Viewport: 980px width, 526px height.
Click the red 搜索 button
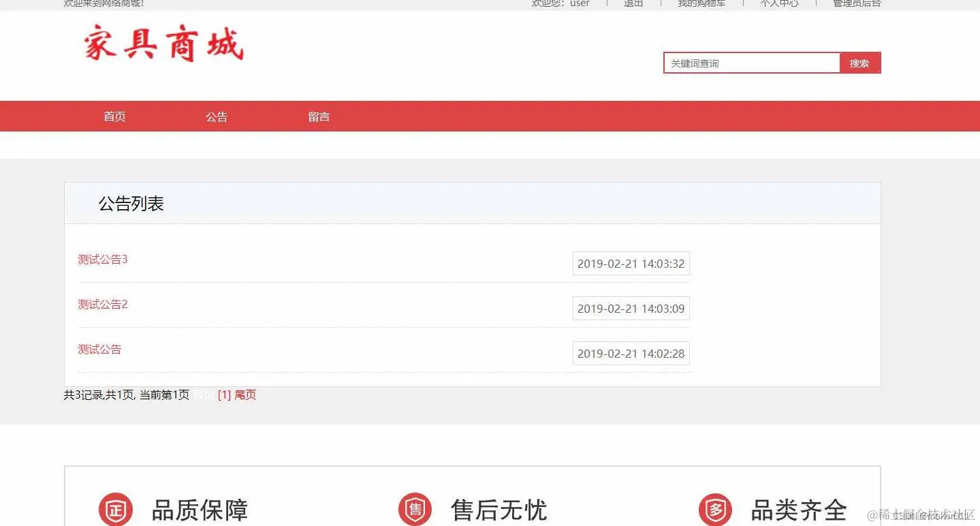pos(860,63)
